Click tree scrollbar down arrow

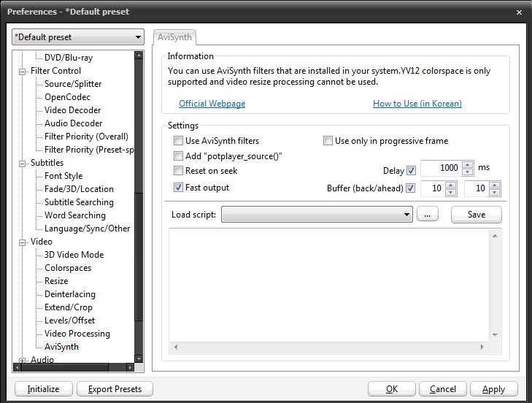pos(139,358)
